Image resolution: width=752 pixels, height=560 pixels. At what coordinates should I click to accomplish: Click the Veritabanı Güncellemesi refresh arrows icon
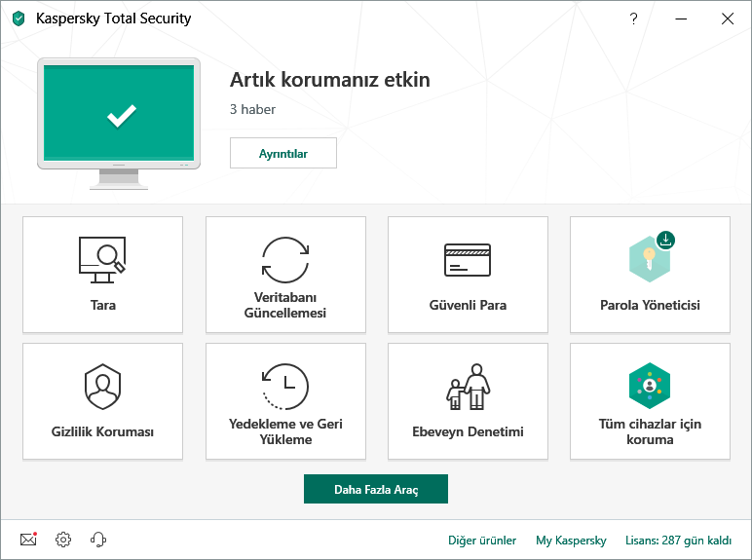(x=284, y=260)
